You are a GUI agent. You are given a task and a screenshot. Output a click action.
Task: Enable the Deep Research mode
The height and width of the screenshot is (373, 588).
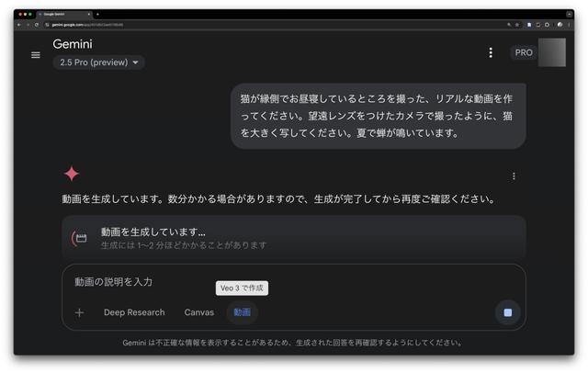point(134,312)
